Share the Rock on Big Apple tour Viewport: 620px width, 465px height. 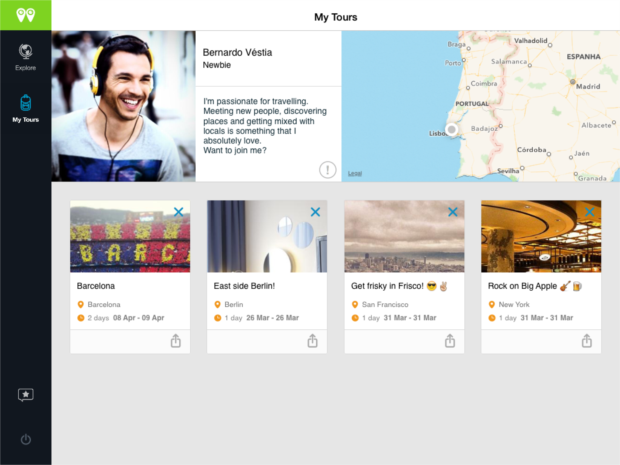[586, 341]
